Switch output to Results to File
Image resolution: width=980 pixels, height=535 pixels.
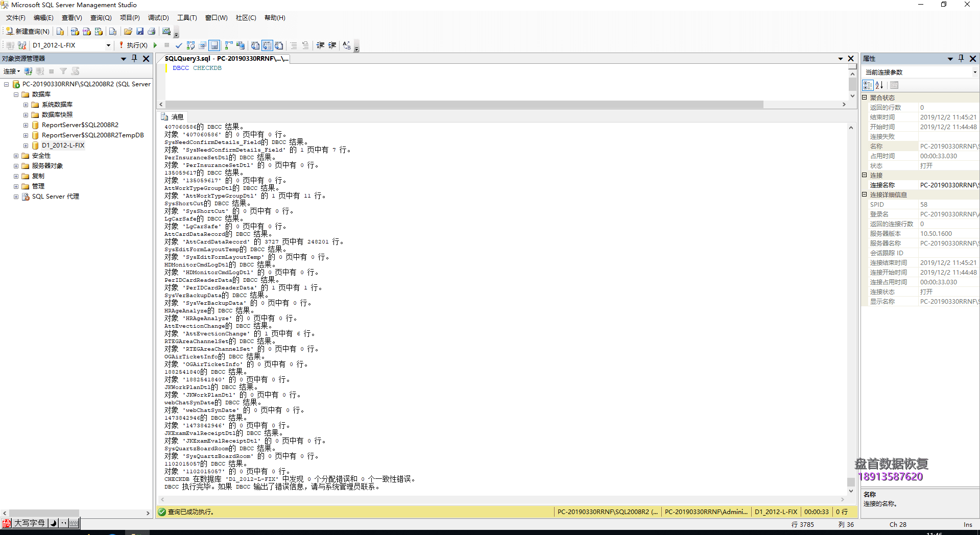[279, 45]
